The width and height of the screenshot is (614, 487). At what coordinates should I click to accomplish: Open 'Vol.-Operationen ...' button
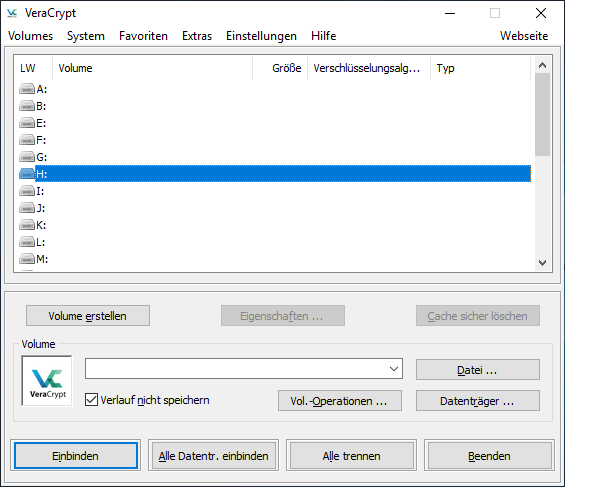pos(340,400)
